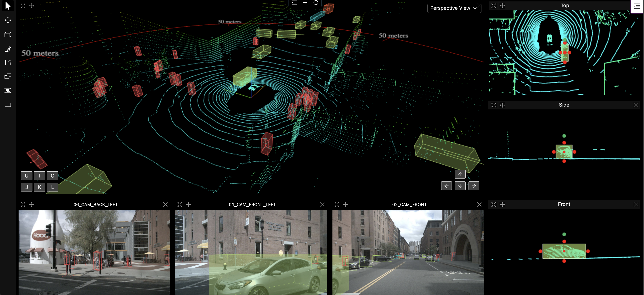Select the red cuboid at lower left
This screenshot has width=644, height=295.
pos(37,159)
